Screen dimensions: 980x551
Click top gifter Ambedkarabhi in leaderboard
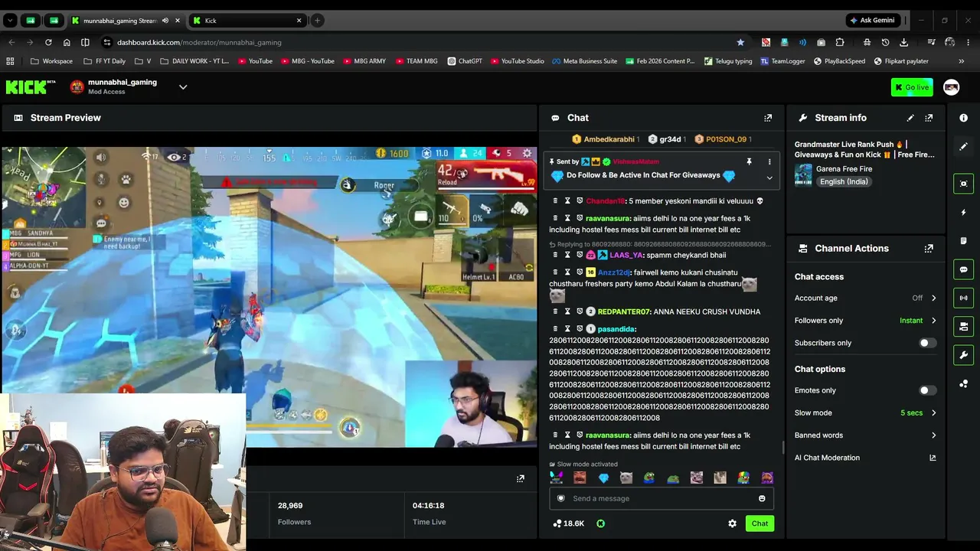click(609, 139)
